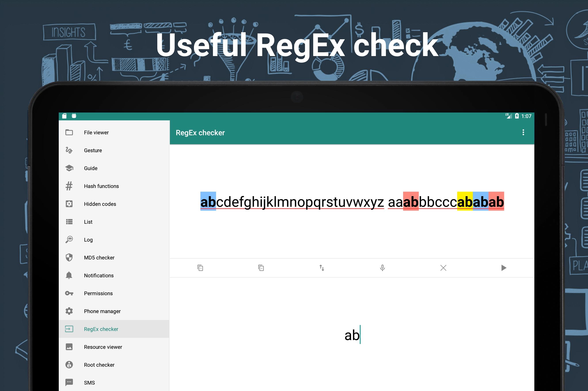Click the second copy icon in toolbar

[261, 268]
